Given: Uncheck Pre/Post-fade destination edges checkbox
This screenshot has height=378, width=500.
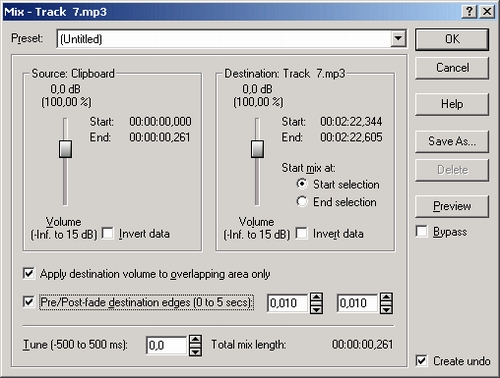Looking at the screenshot, I should [29, 302].
